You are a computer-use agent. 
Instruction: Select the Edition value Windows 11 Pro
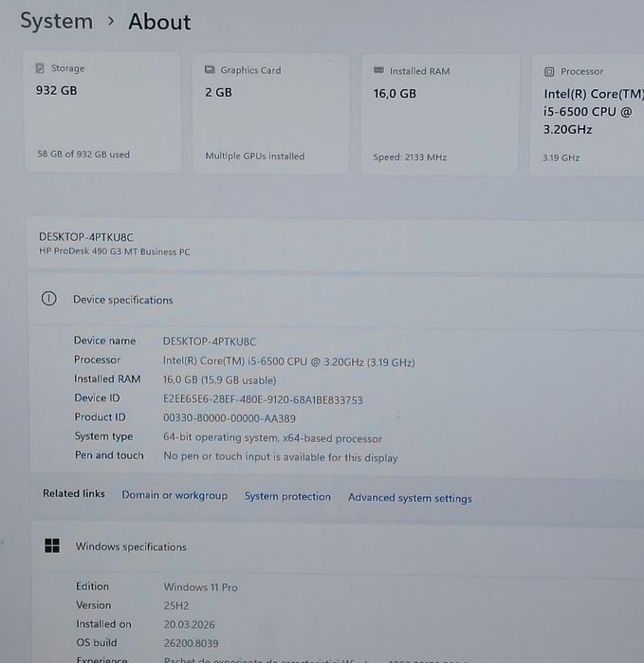pos(200,587)
